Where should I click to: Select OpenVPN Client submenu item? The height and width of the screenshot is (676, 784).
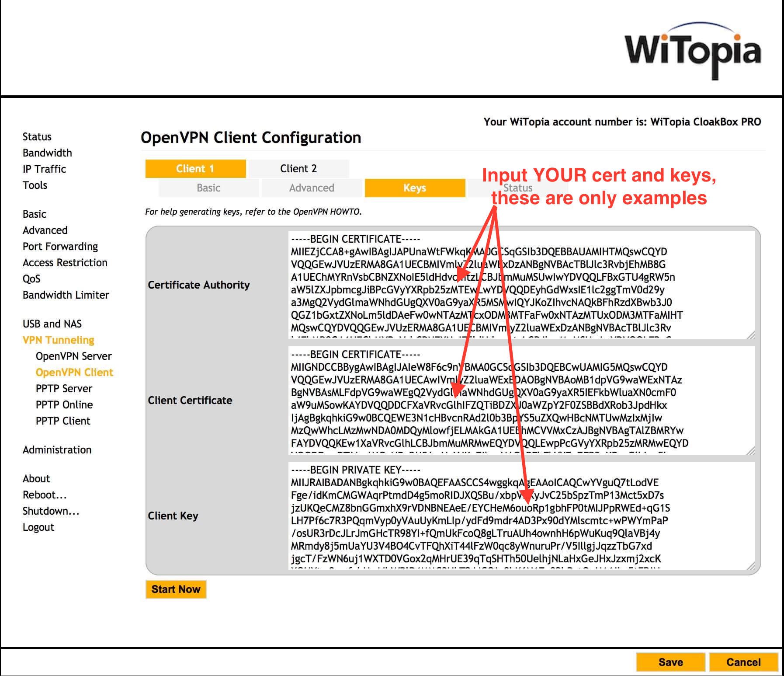pos(74,373)
